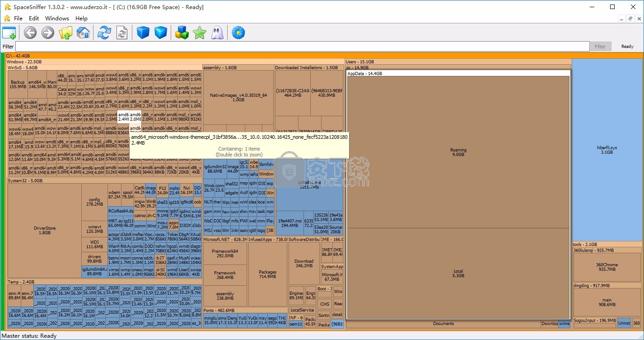Open the Help menu
The width and height of the screenshot is (644, 340).
tap(81, 19)
